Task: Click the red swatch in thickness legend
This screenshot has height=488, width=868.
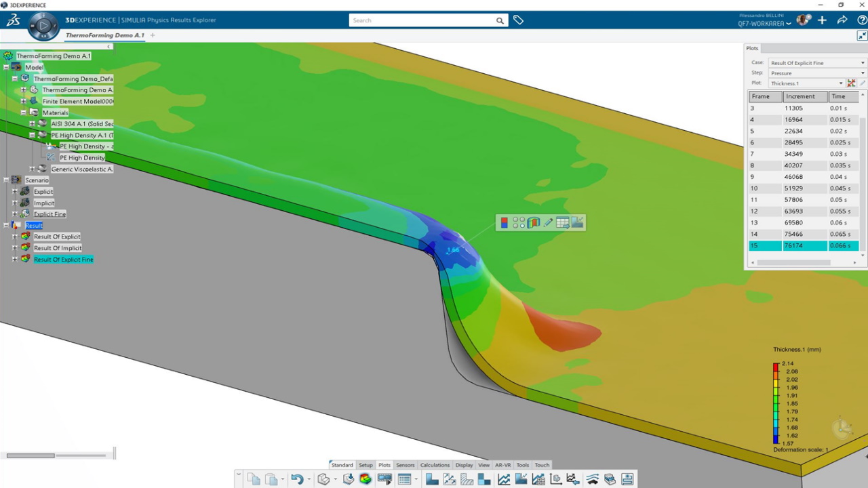Action: point(776,367)
